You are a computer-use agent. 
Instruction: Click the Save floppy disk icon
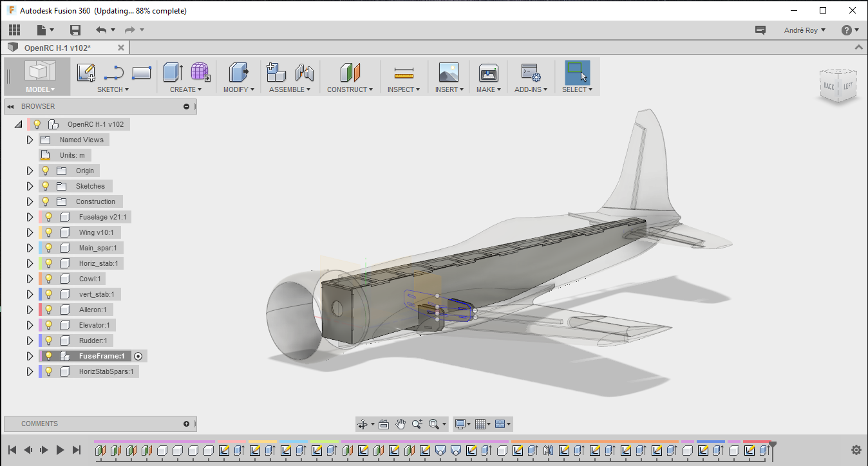click(75, 30)
